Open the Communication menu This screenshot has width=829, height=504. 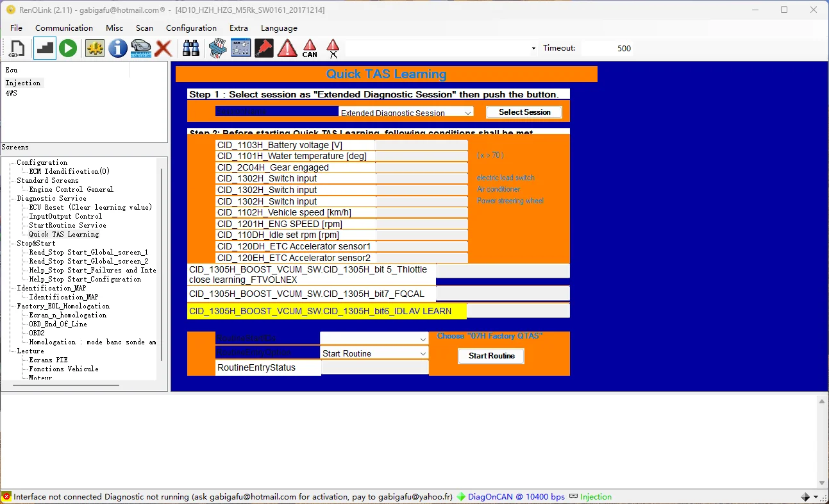tap(64, 28)
